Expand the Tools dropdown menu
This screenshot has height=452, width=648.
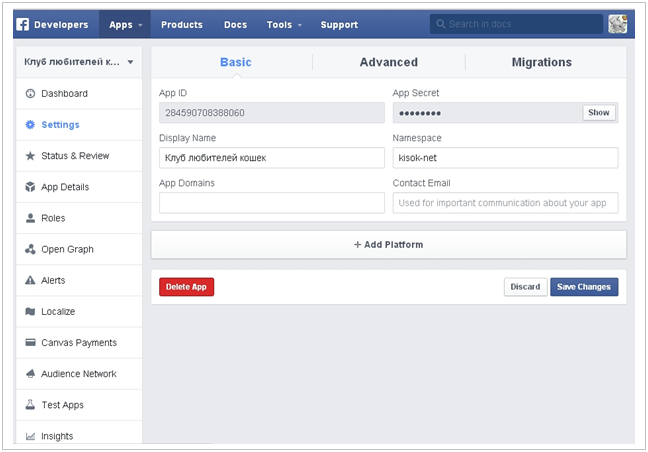[x=284, y=25]
